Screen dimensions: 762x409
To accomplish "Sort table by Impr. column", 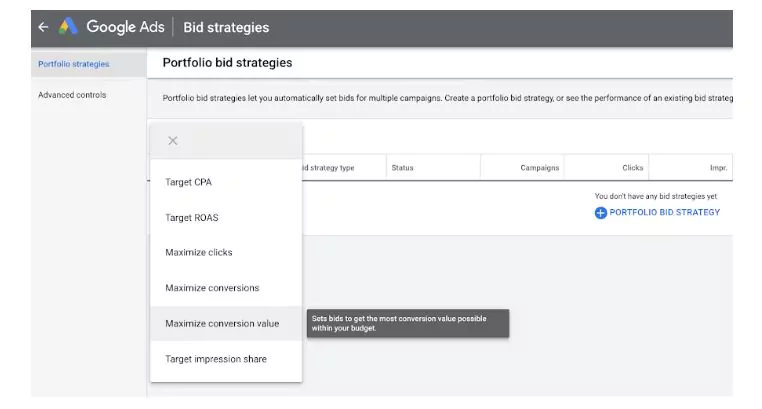I will point(718,168).
